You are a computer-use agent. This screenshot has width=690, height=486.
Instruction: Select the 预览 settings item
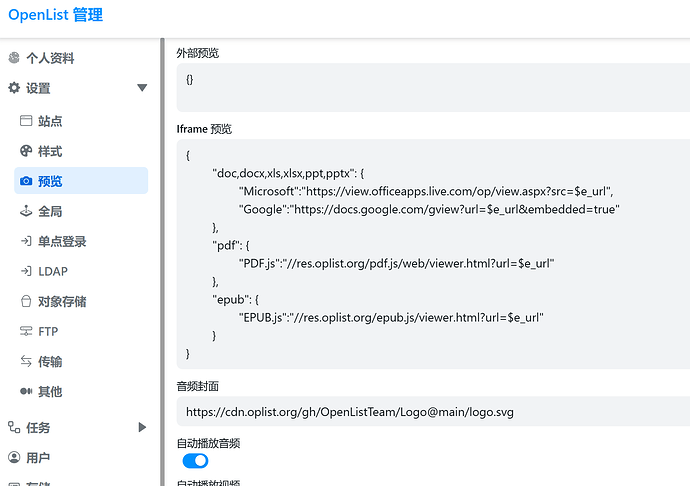coord(81,181)
